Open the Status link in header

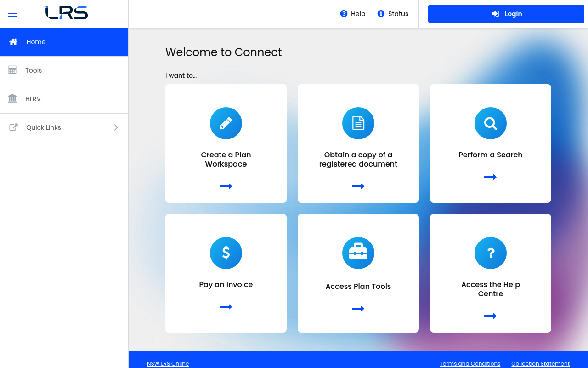[393, 14]
